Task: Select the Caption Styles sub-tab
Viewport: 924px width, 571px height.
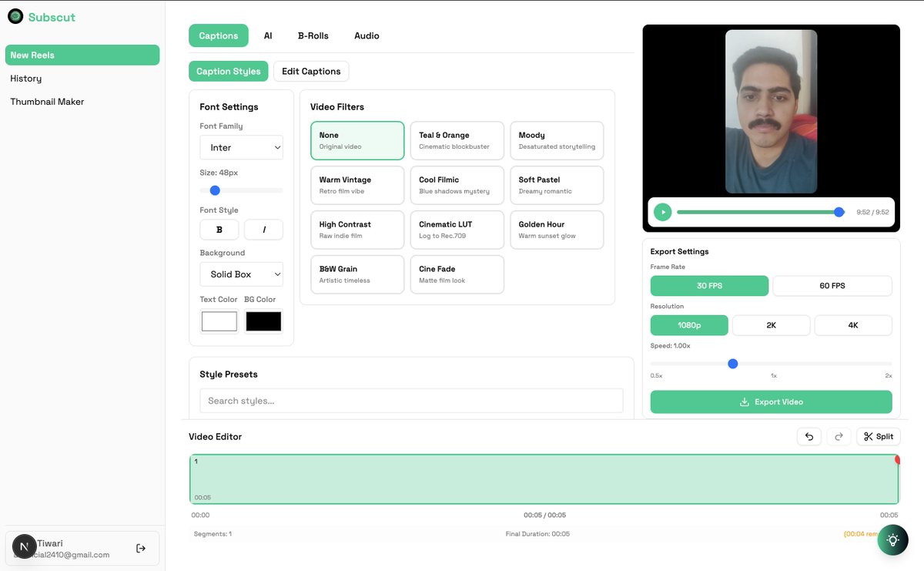Action: (x=229, y=71)
